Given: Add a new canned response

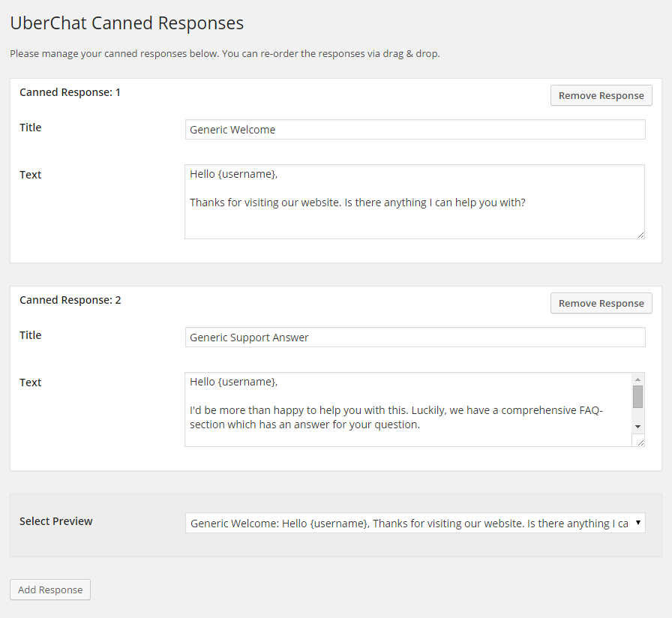Looking at the screenshot, I should (49, 589).
